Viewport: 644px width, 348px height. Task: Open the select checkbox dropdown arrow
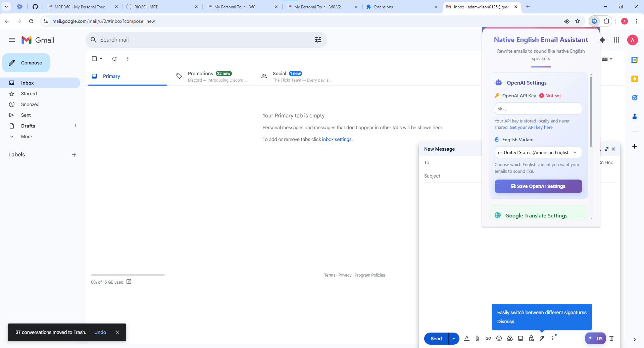point(101,59)
